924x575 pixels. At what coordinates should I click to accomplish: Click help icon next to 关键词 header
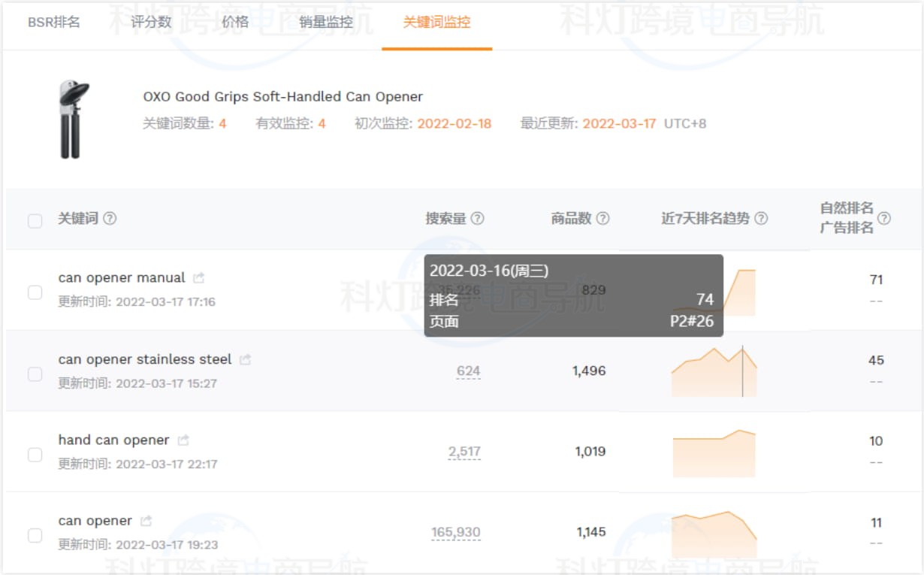[110, 219]
